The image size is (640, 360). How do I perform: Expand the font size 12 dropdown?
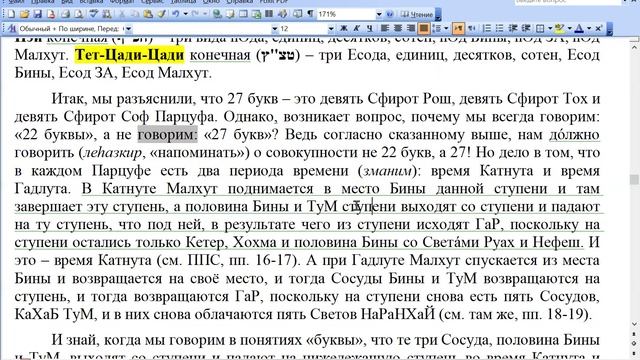click(331, 29)
